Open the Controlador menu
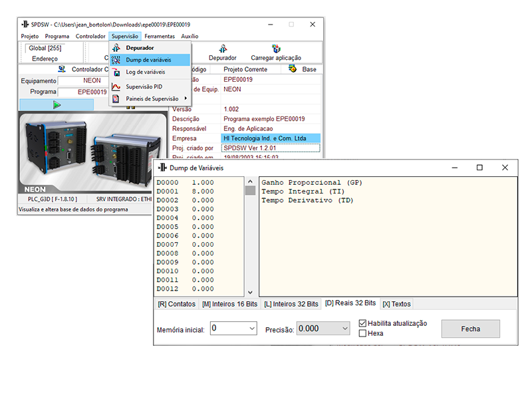The image size is (532, 399). click(x=90, y=37)
